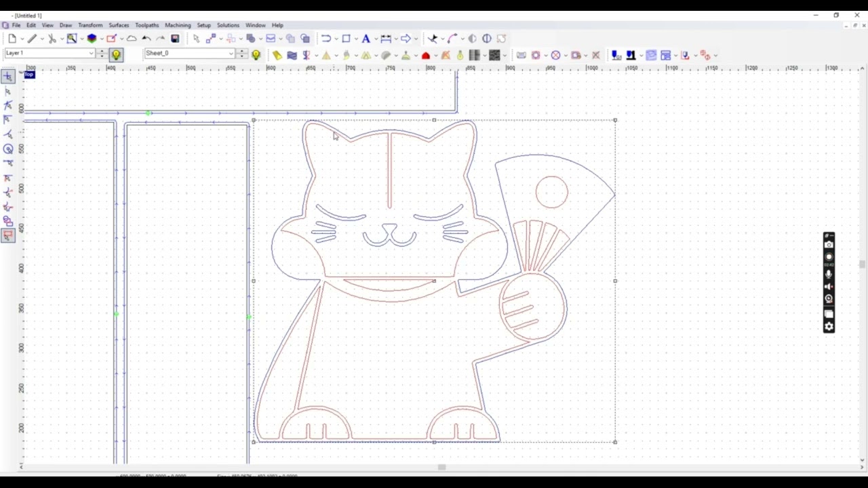Click the horizontal scrollbar thumb
This screenshot has height=488, width=868.
(441, 467)
